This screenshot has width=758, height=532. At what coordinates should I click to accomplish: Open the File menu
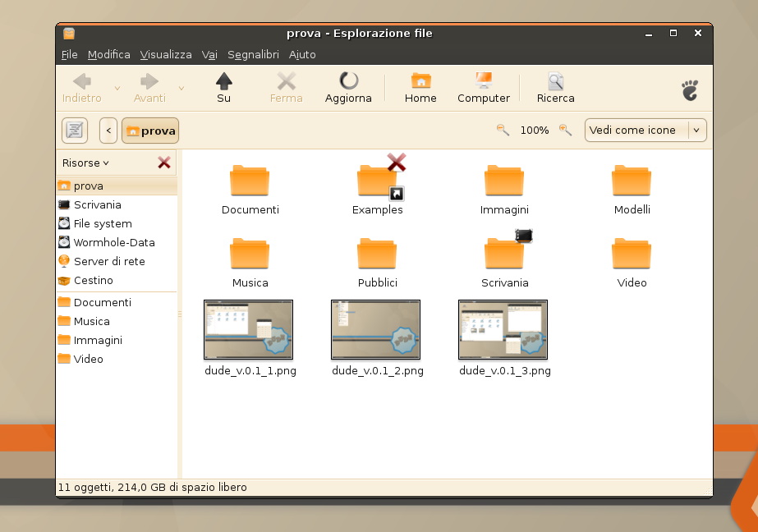click(x=69, y=55)
